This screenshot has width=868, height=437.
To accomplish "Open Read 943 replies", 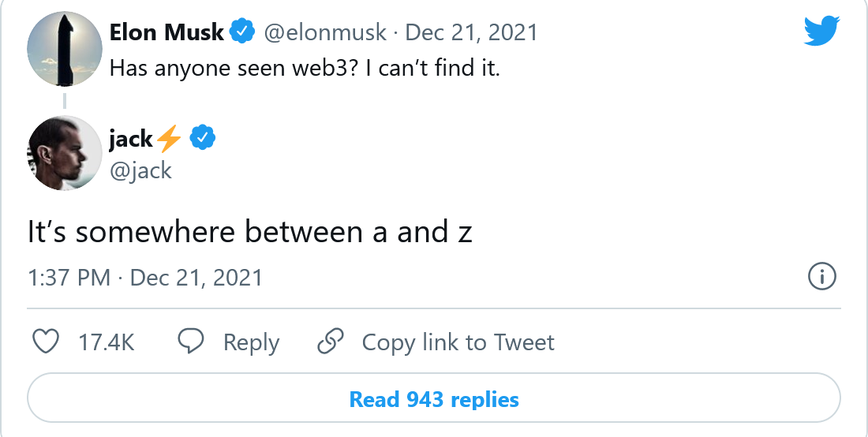I will click(434, 399).
